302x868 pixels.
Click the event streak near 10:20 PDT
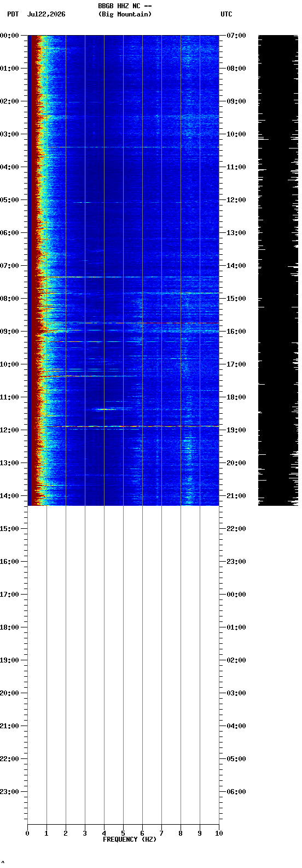(x=88, y=376)
